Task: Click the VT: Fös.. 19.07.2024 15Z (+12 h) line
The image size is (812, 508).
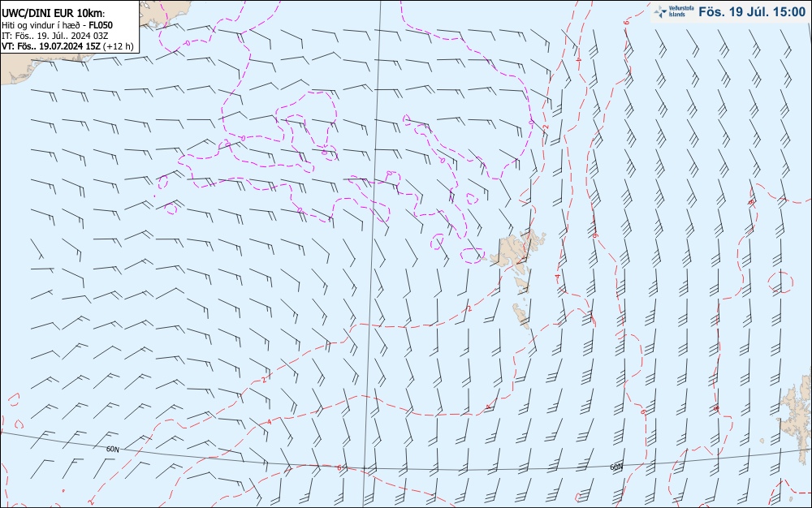Action: (x=67, y=46)
